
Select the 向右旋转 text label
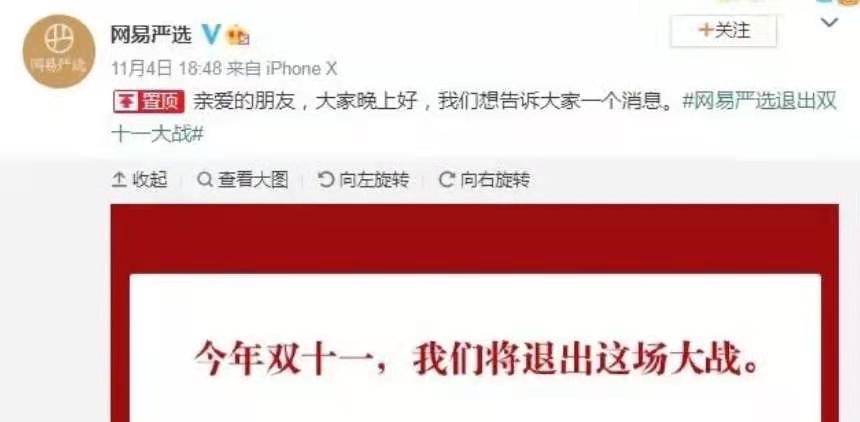[x=495, y=180]
